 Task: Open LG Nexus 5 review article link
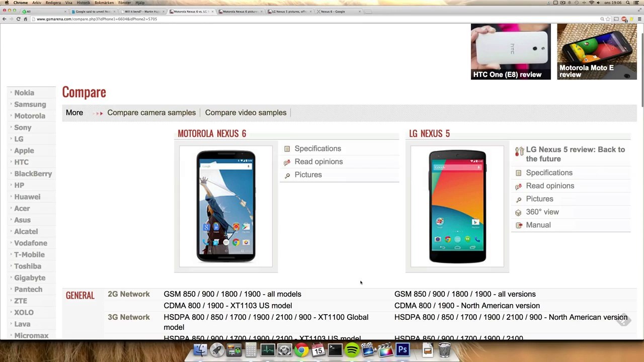pyautogui.click(x=575, y=154)
